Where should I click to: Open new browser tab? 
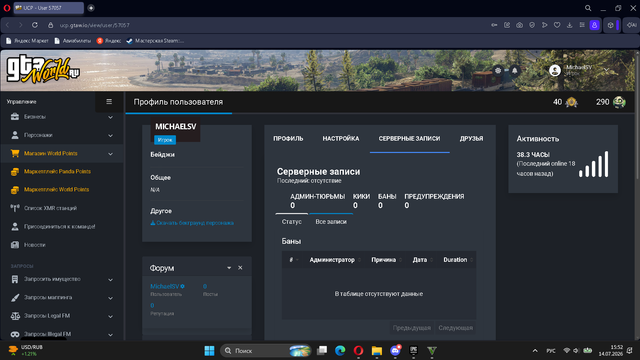(x=91, y=8)
